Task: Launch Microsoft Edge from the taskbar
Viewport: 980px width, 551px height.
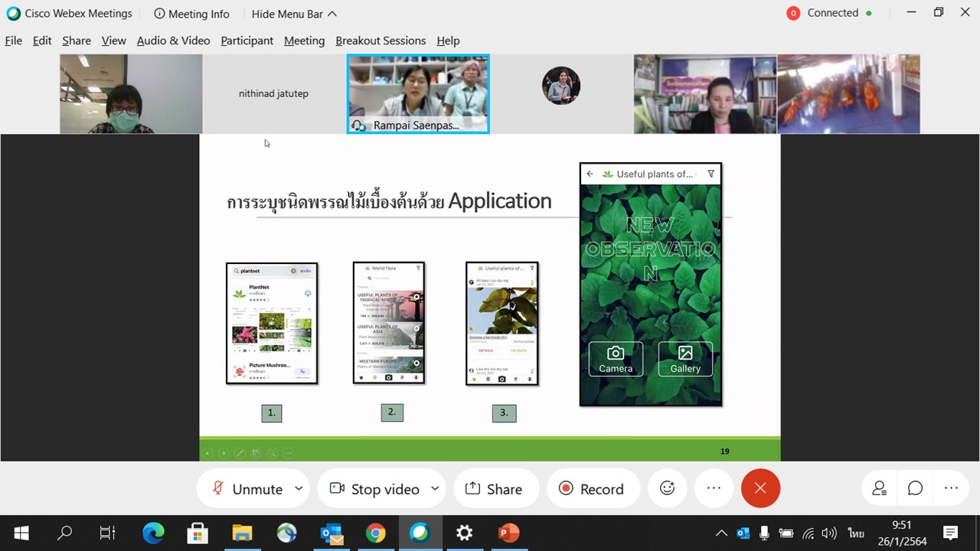Action: click(153, 533)
